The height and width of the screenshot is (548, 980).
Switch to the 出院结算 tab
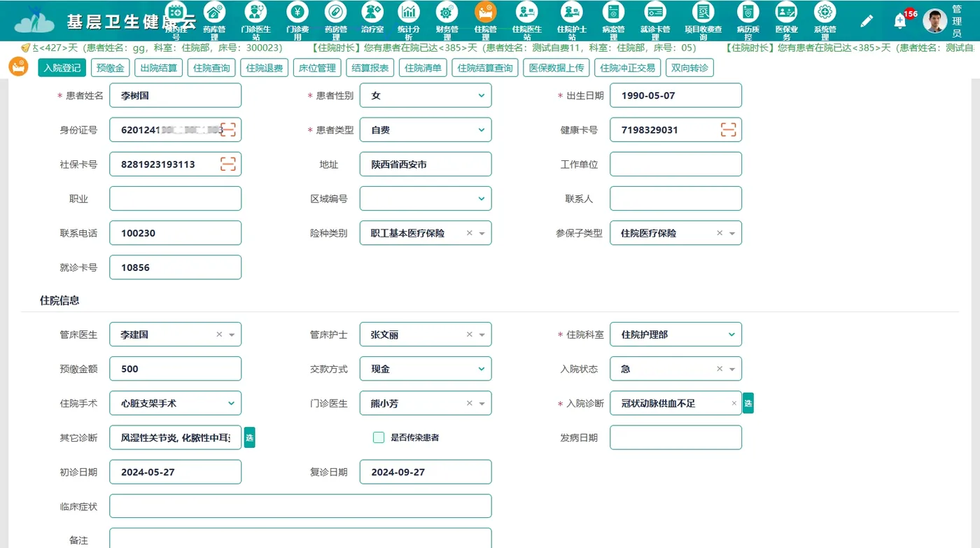coord(159,68)
